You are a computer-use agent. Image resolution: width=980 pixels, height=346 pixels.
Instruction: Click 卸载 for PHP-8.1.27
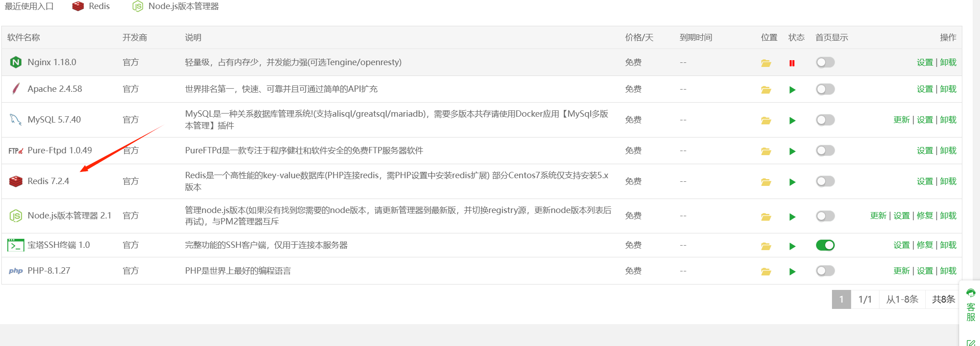tap(948, 271)
